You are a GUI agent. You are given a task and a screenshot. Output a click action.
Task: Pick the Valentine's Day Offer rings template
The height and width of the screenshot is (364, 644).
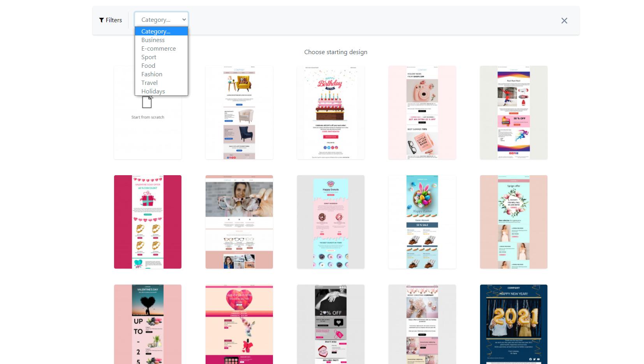(x=148, y=222)
